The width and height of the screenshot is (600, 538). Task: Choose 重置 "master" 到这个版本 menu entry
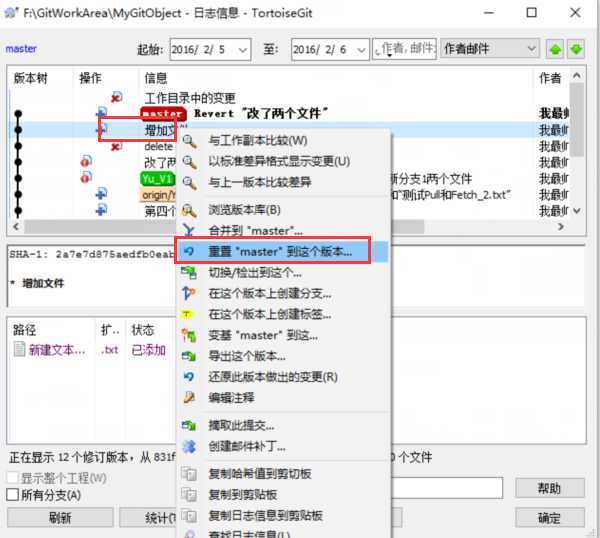(x=284, y=251)
